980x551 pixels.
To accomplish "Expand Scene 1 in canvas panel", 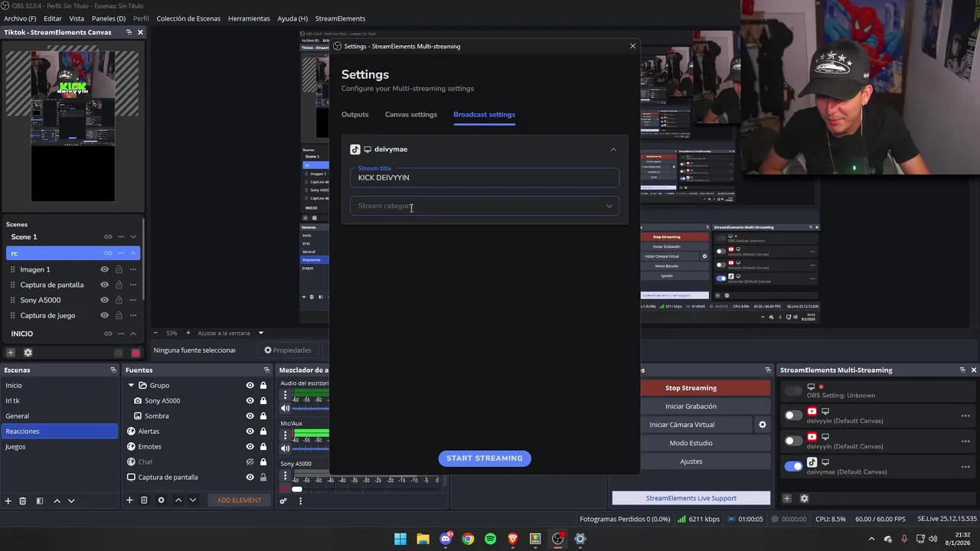I will point(133,237).
